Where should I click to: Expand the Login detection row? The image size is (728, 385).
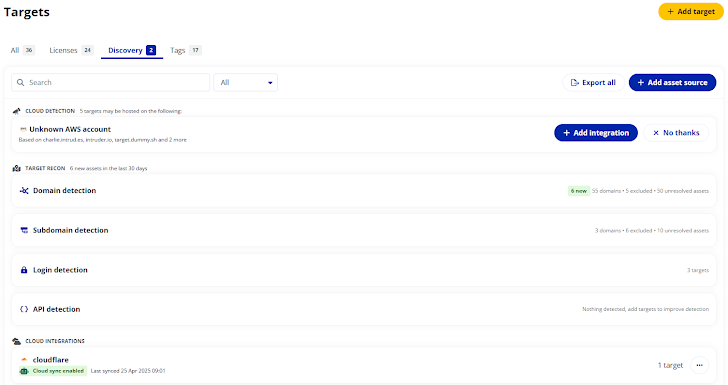364,270
